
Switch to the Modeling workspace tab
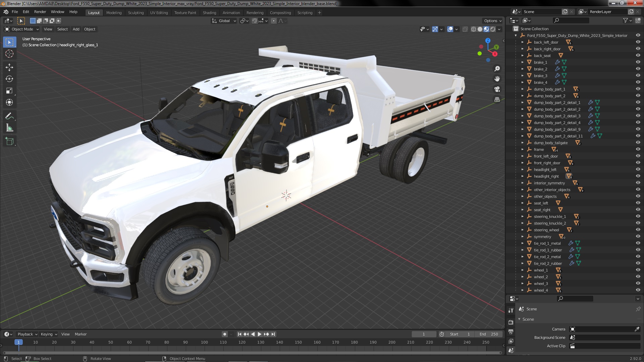(114, 13)
